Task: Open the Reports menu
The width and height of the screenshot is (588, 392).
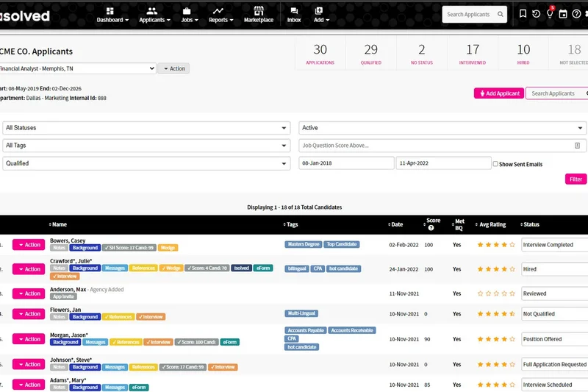Action: (221, 15)
